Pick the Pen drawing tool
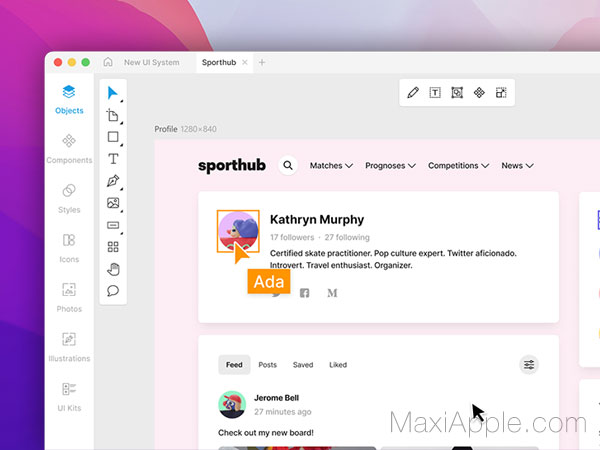Viewport: 600px width, 450px height. (x=113, y=181)
